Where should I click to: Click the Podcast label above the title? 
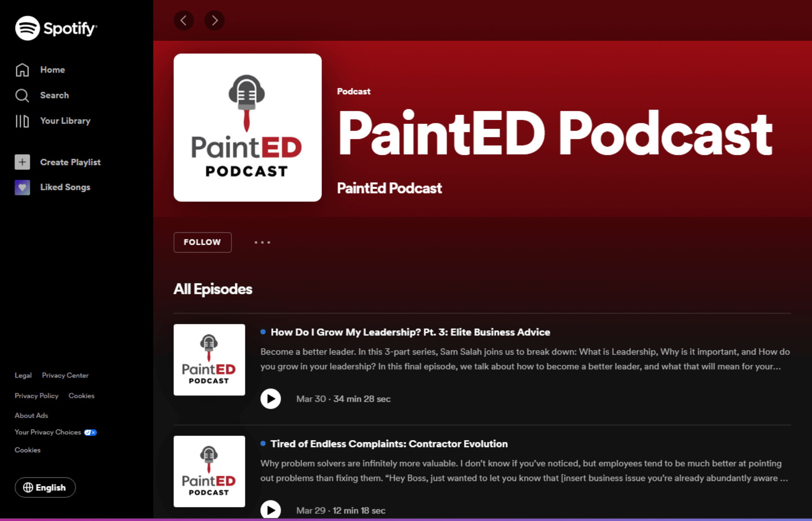pyautogui.click(x=354, y=92)
